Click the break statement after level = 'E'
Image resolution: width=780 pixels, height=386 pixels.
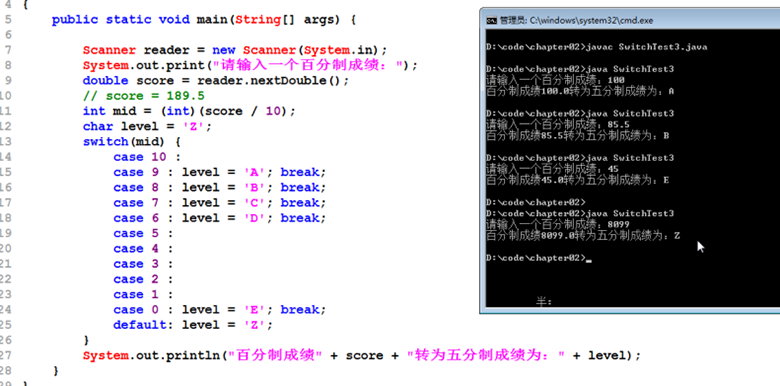pyautogui.click(x=302, y=310)
